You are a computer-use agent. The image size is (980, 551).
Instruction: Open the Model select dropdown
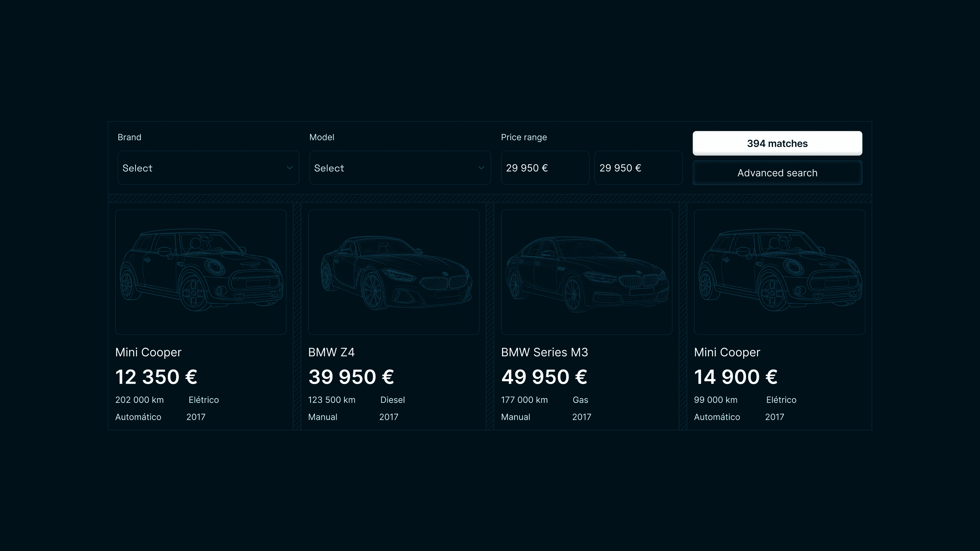coord(400,168)
